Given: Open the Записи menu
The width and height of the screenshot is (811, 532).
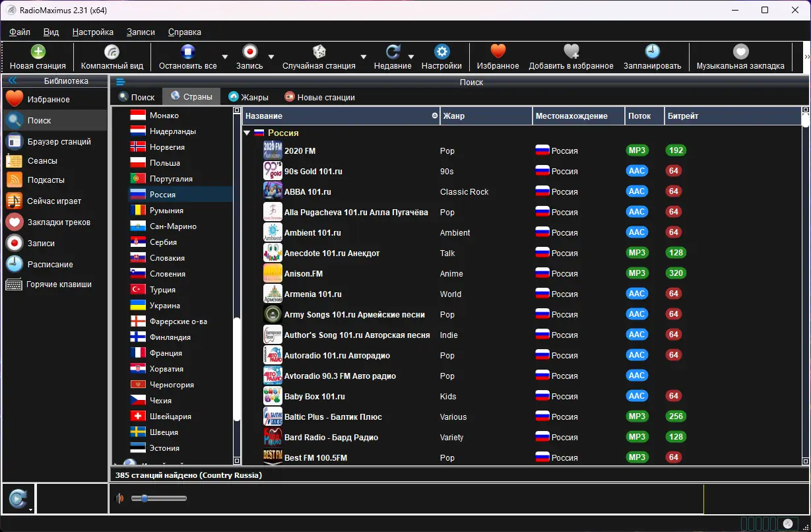Looking at the screenshot, I should [141, 32].
